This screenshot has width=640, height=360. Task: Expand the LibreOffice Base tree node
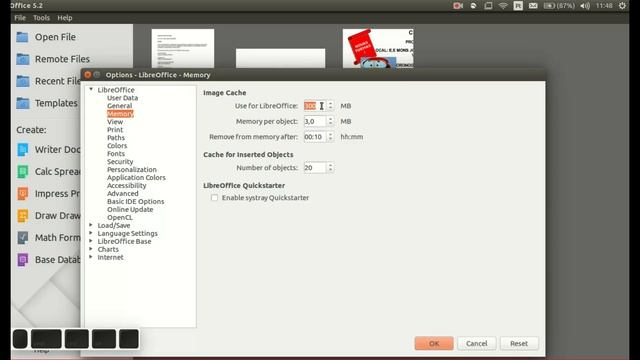tap(91, 241)
